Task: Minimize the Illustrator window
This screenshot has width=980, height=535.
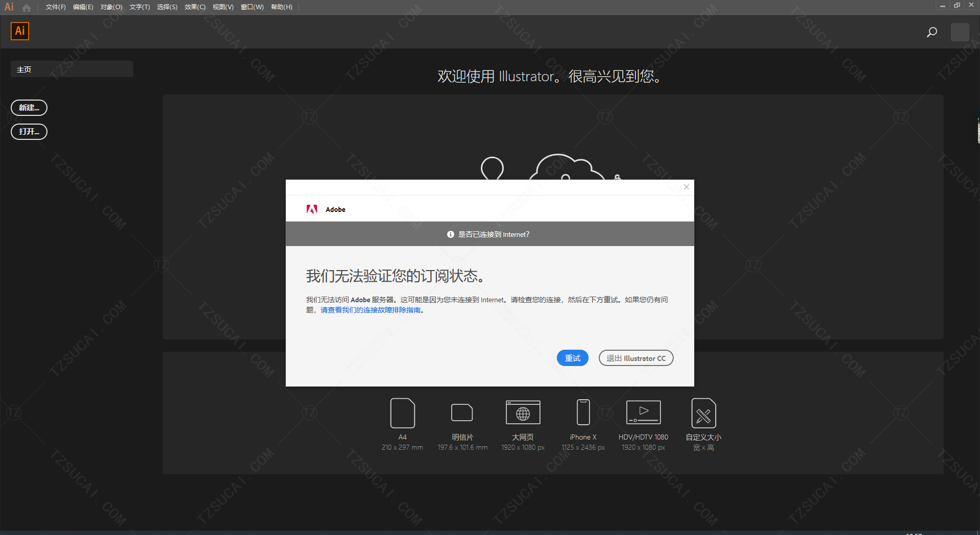Action: click(x=943, y=6)
